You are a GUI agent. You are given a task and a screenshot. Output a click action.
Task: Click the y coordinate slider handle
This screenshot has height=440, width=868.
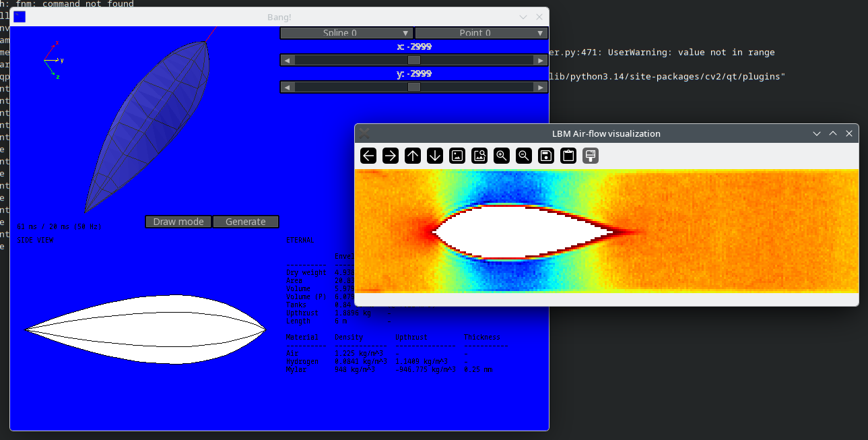pyautogui.click(x=414, y=87)
